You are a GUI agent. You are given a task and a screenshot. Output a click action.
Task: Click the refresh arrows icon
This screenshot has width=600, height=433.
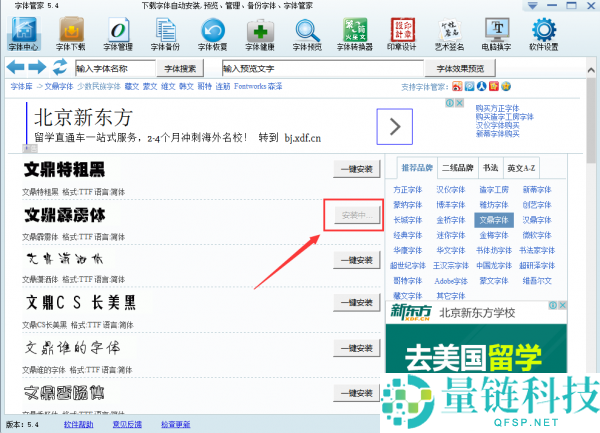point(60,67)
